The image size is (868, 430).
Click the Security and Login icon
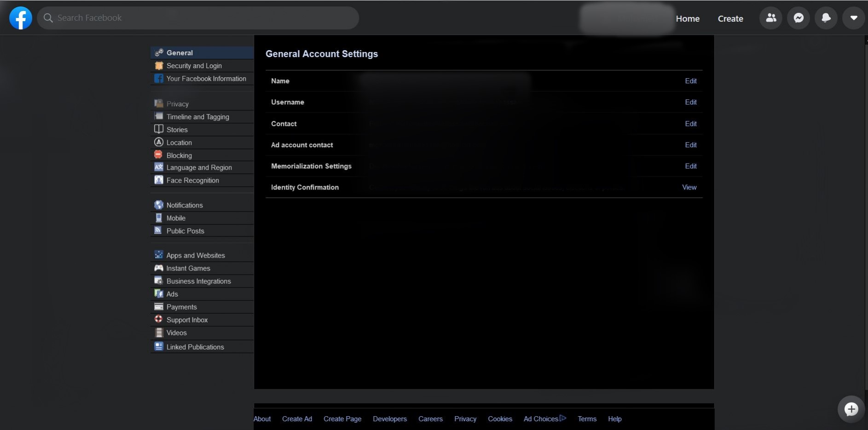point(159,65)
